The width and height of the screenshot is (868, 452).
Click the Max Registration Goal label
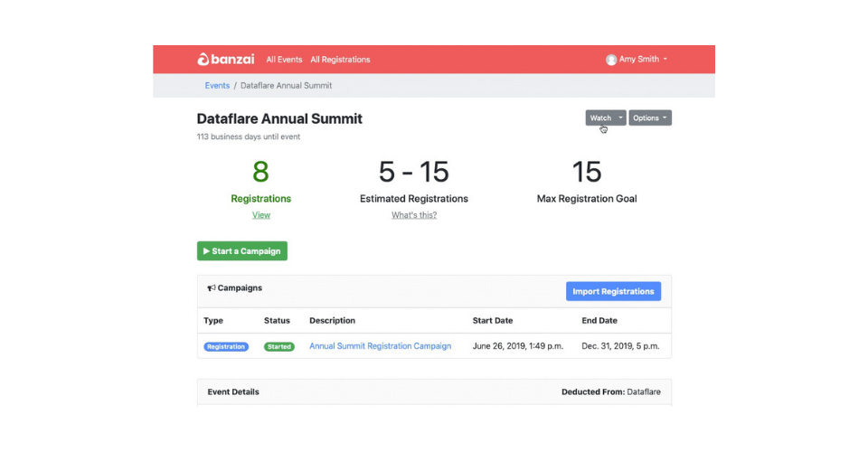[x=587, y=199]
